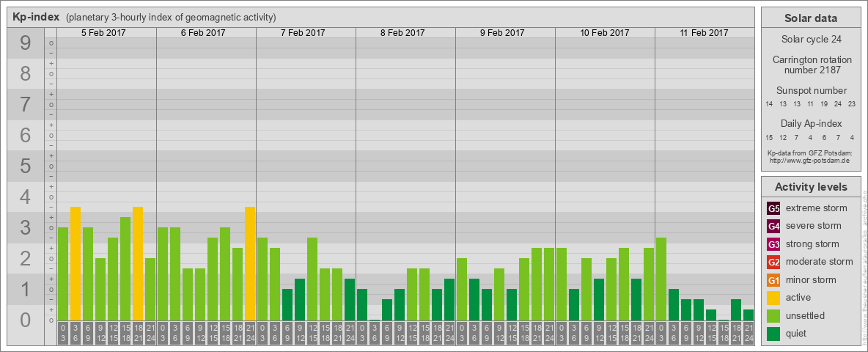
Task: Click the 6-9 dark green bar on 8 Feb
Action: click(x=387, y=310)
